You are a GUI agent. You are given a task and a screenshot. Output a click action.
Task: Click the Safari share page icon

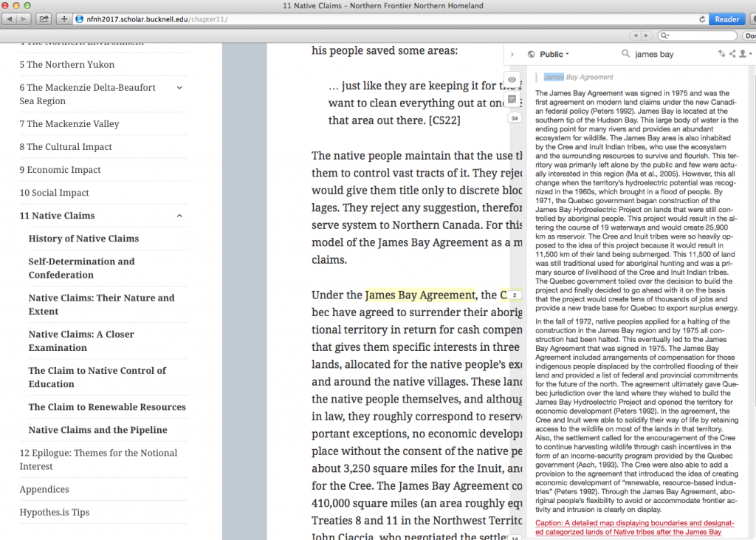44,18
